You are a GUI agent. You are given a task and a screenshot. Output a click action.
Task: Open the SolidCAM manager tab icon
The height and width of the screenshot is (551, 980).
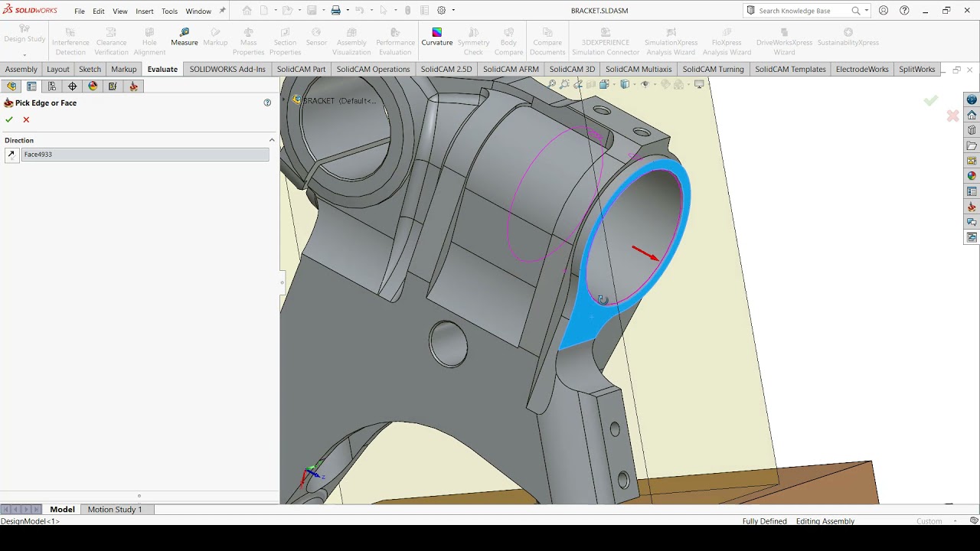click(134, 86)
